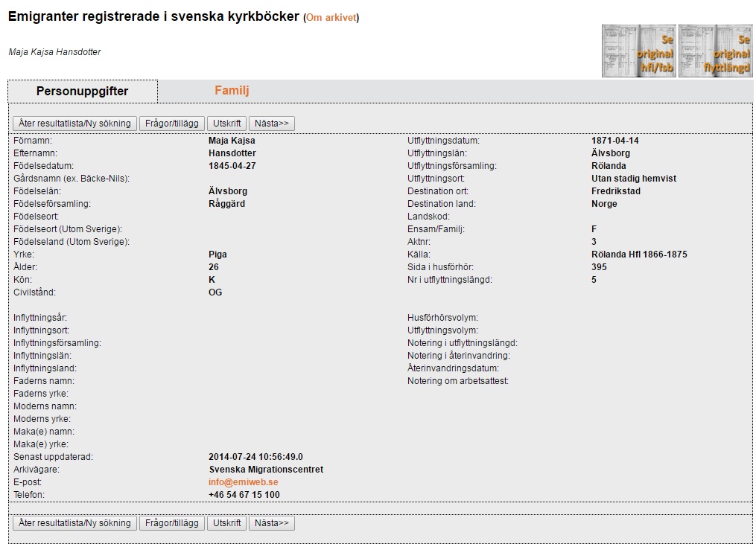This screenshot has width=756, height=544.
Task: Click the italic name 'Maja Kajsa Hansdotter'
Action: click(54, 52)
